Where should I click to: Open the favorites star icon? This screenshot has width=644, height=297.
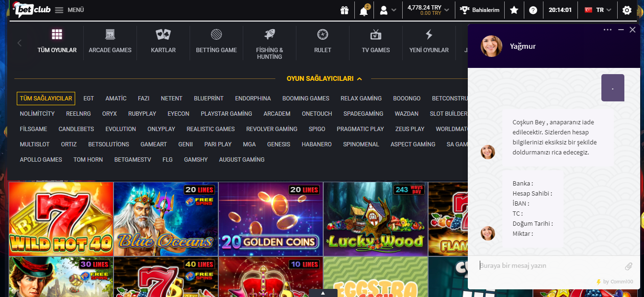[x=514, y=10]
